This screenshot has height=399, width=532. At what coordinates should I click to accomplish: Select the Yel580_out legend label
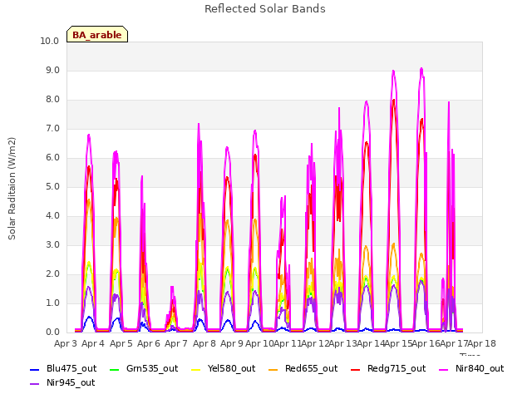pos(231,369)
